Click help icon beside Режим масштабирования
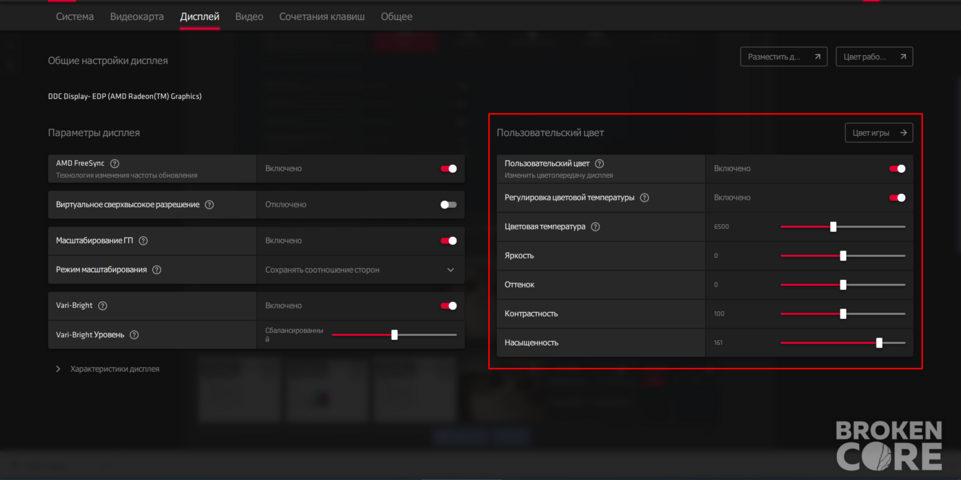The height and width of the screenshot is (480, 961). 157,270
